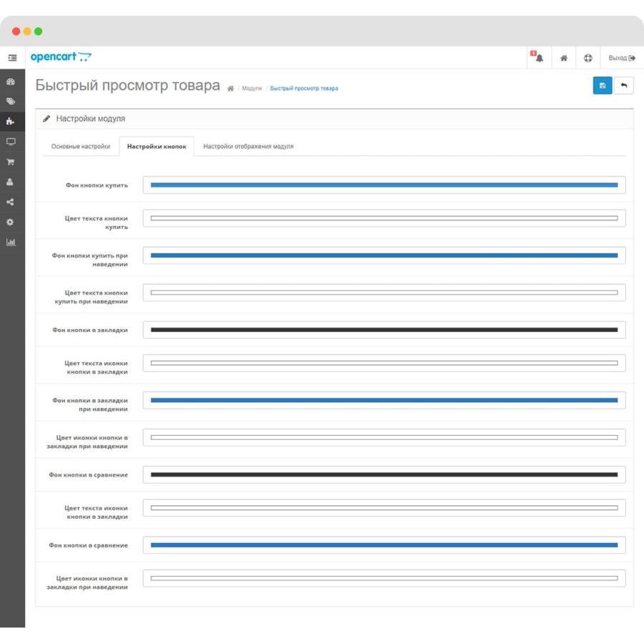Go to storefront home icon in header
Viewport: 644px width, 644px height.
[564, 58]
